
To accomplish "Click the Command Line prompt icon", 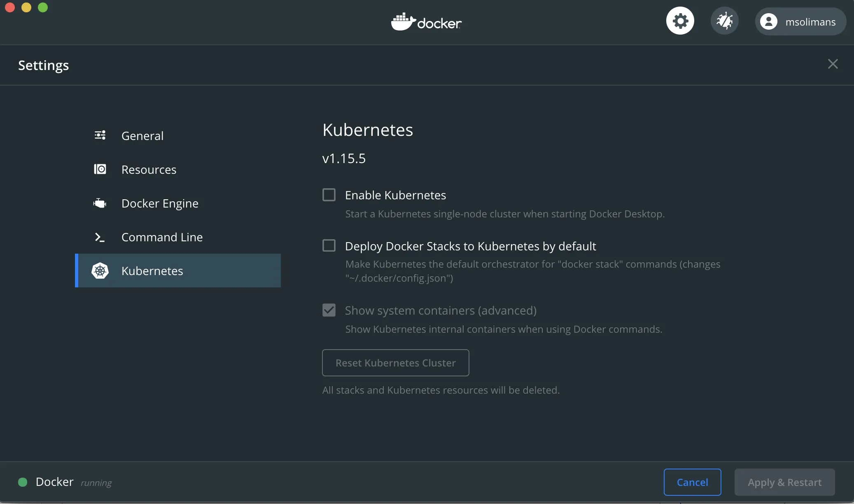I will pos(100,237).
